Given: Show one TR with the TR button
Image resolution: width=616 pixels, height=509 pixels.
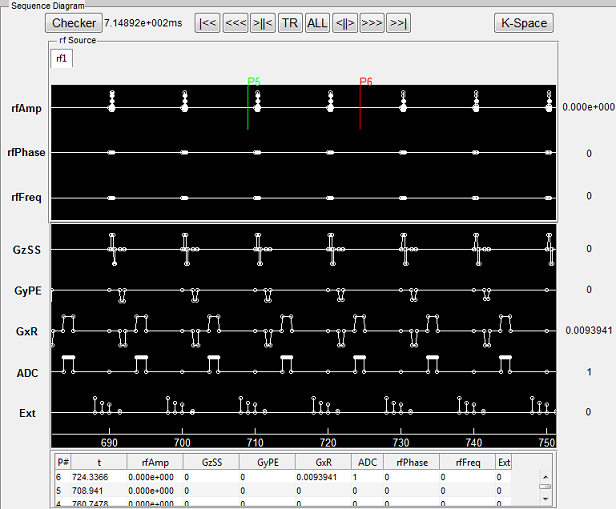Looking at the screenshot, I should point(290,23).
